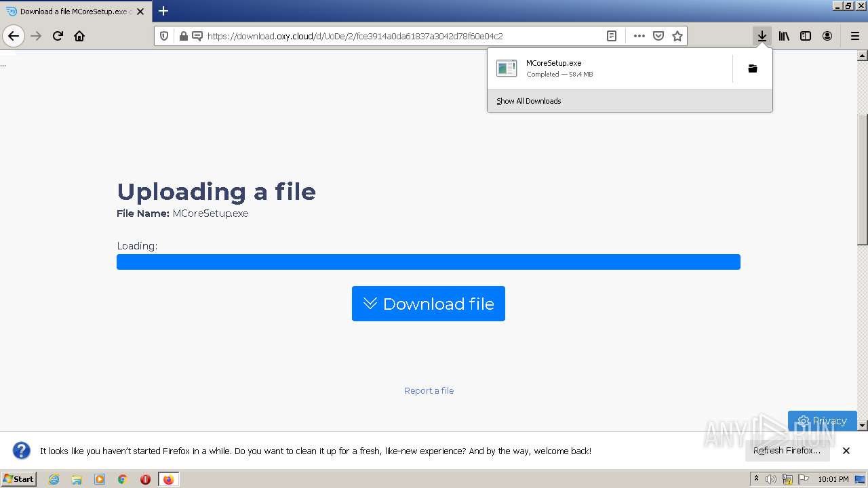
Task: Open Action Center flag icon
Action: (804, 479)
